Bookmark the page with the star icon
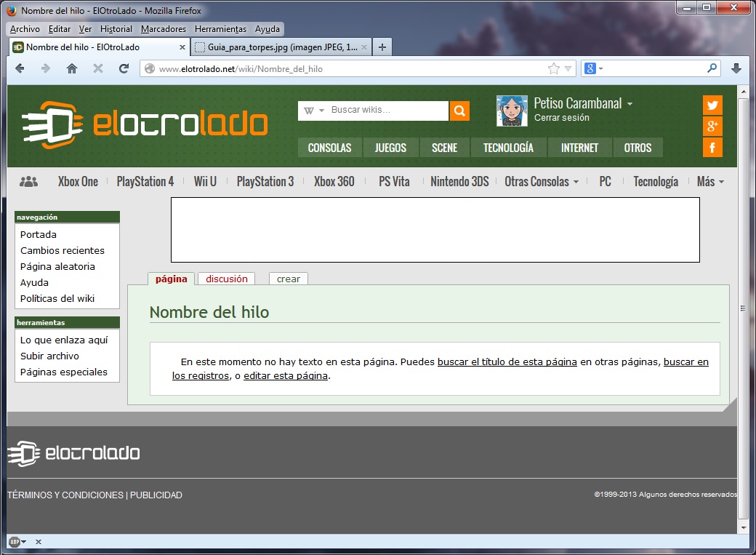The width and height of the screenshot is (756, 555). click(553, 68)
